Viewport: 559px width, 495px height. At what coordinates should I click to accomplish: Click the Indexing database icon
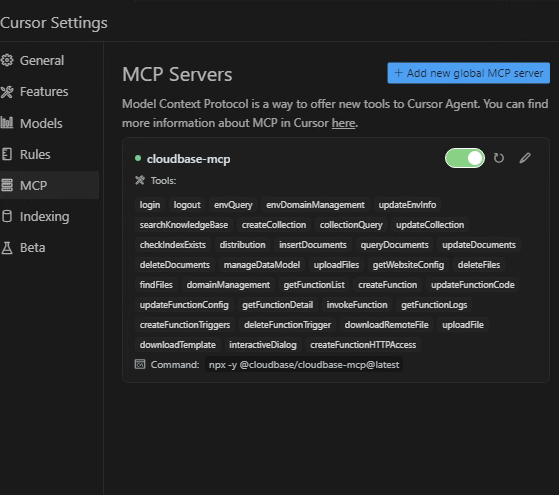point(7,216)
